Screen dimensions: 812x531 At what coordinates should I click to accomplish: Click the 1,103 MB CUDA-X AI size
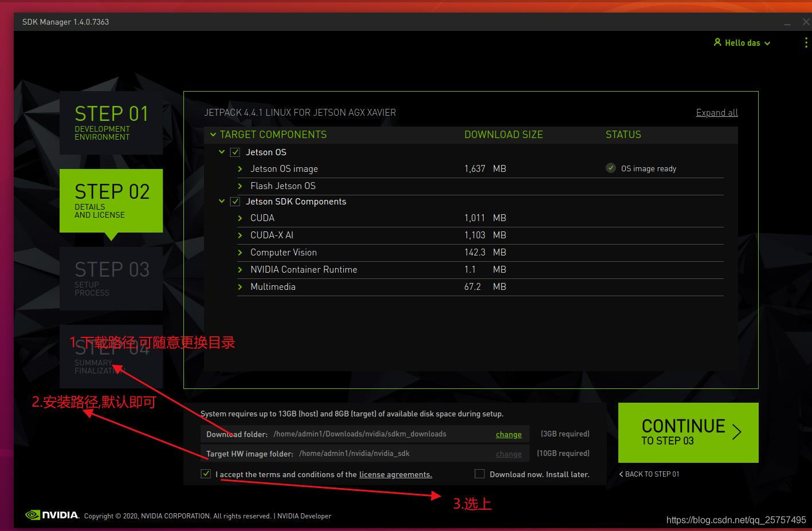(485, 235)
